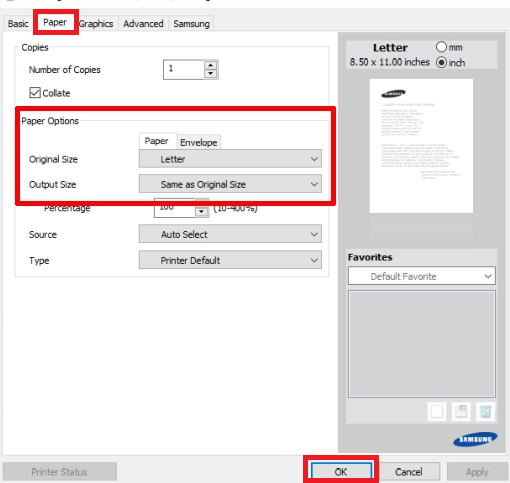This screenshot has width=510, height=483.
Task: Open the Original Size dropdown
Action: 230,159
